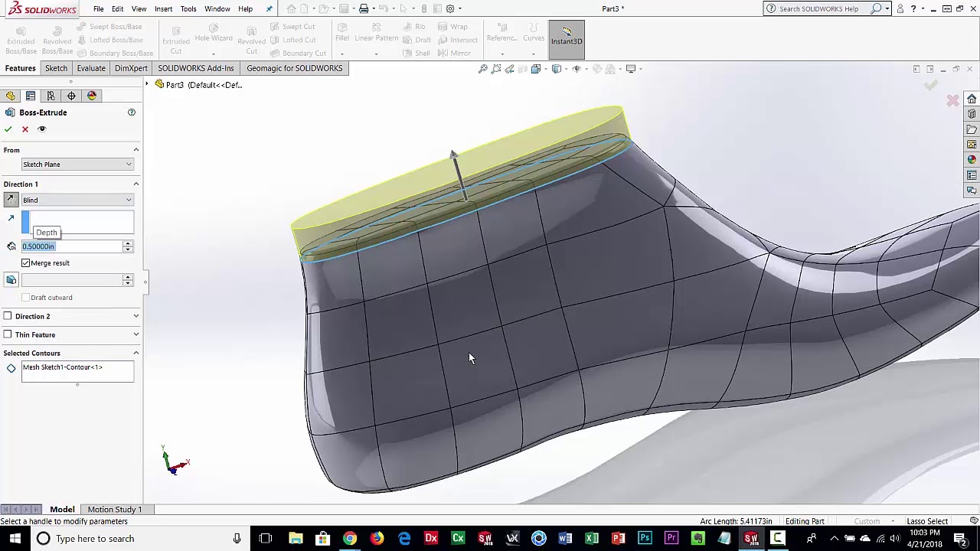Click depth spinner arrows
The width and height of the screenshot is (980, 551).
128,246
